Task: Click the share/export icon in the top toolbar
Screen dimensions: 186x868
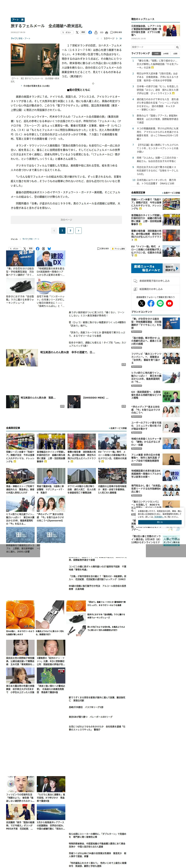Action: tap(96, 32)
